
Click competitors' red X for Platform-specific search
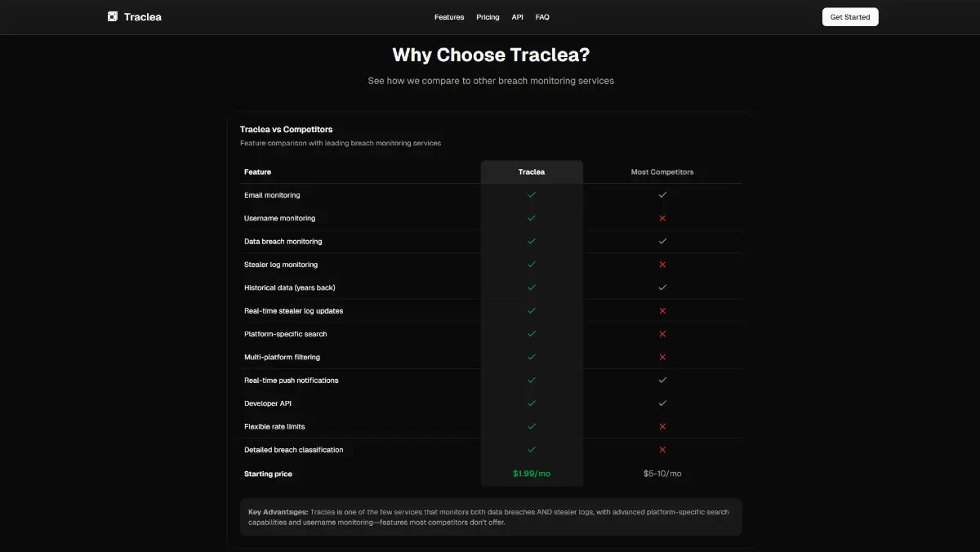point(662,334)
